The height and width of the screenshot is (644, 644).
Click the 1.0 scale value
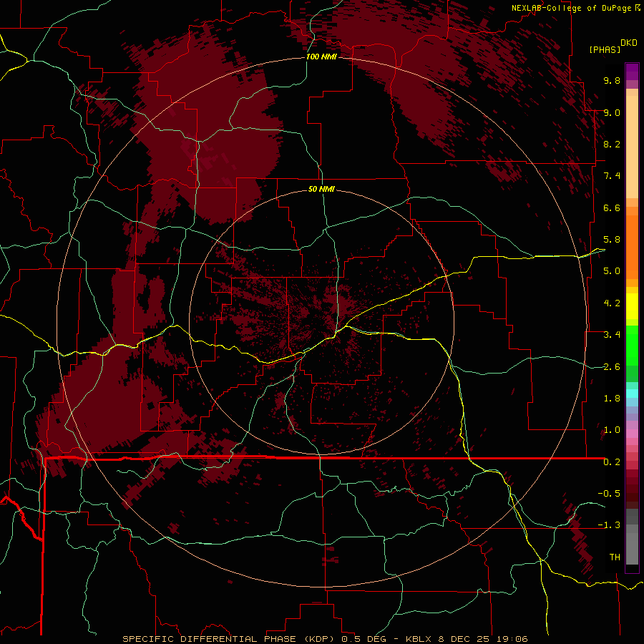coord(612,430)
